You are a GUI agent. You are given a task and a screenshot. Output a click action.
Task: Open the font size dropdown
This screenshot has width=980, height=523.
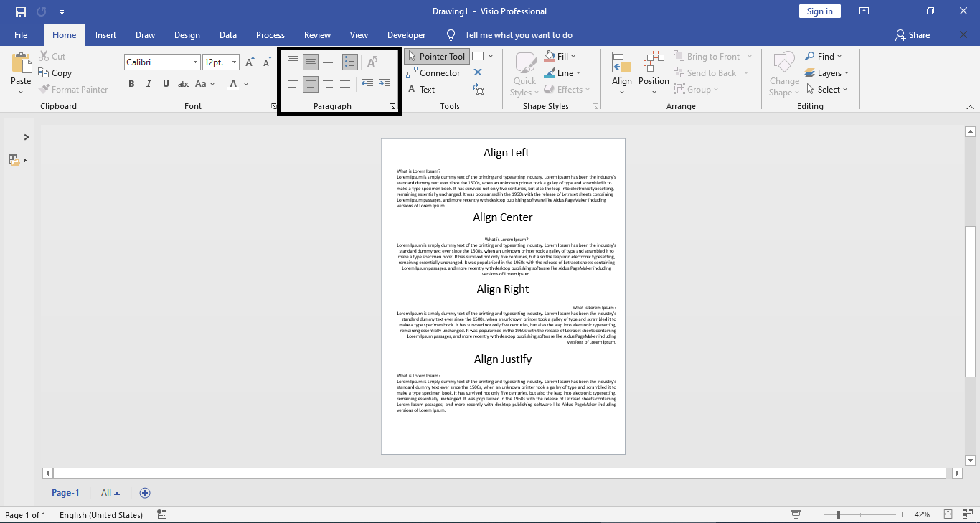pos(233,62)
